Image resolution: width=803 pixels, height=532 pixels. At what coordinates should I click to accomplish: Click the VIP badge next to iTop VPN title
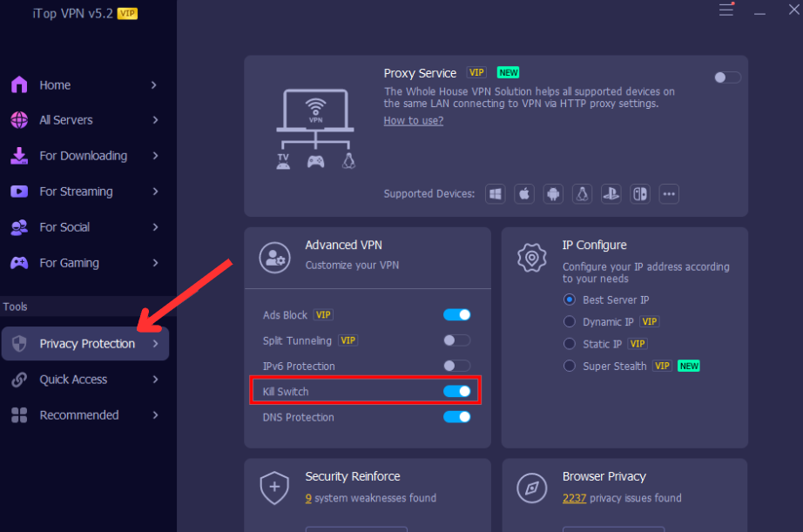click(127, 13)
